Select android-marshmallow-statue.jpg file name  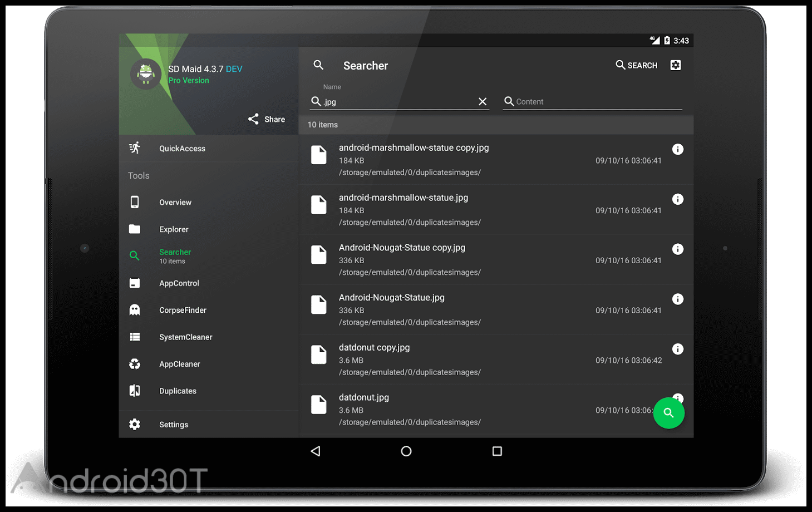[403, 198]
